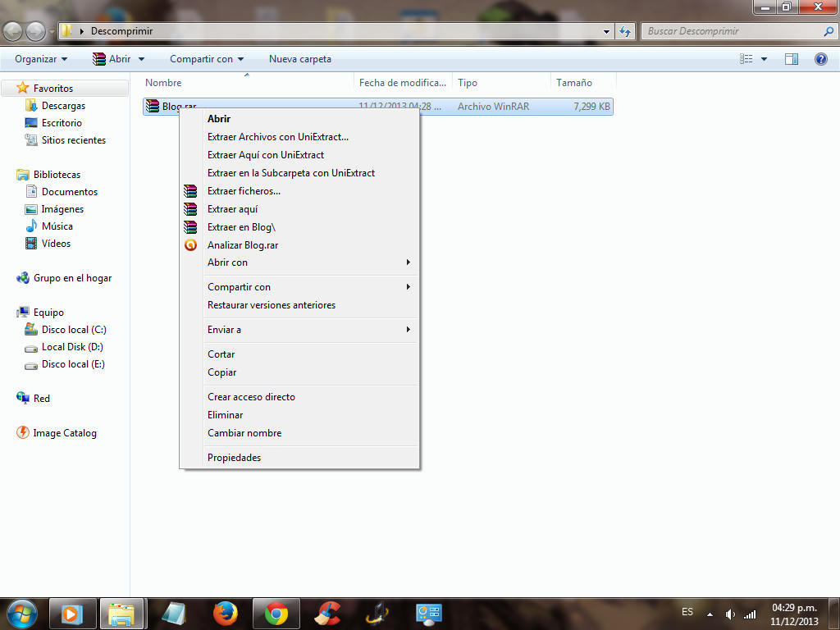Screen dimensions: 840x630
Task: Toggle the preview pane icon
Action: tap(792, 59)
